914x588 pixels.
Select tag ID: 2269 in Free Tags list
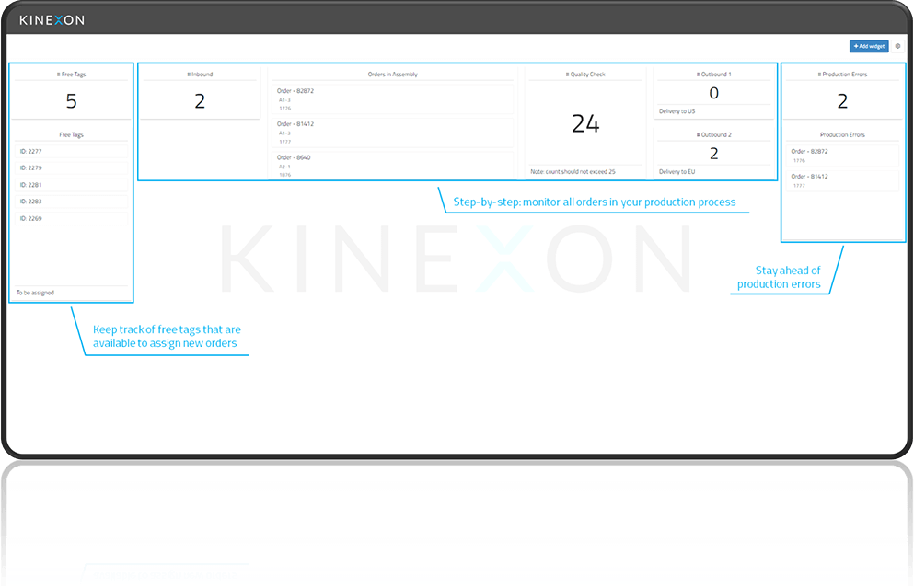point(71,218)
